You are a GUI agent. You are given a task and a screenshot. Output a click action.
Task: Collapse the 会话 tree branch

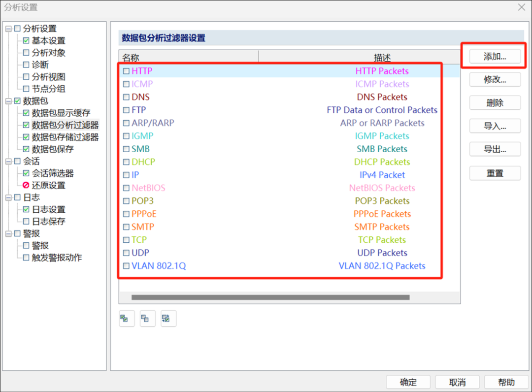click(x=9, y=161)
